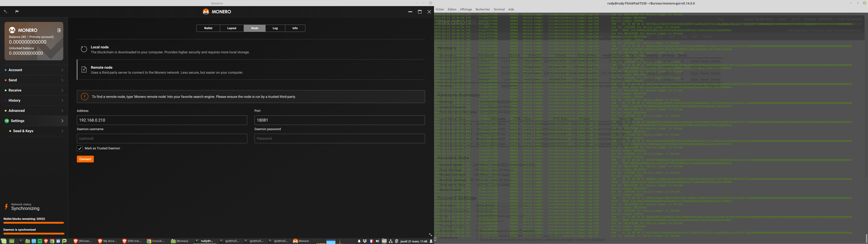The width and height of the screenshot is (868, 244).
Task: Click the Dropbox tray icon
Action: 365,241
